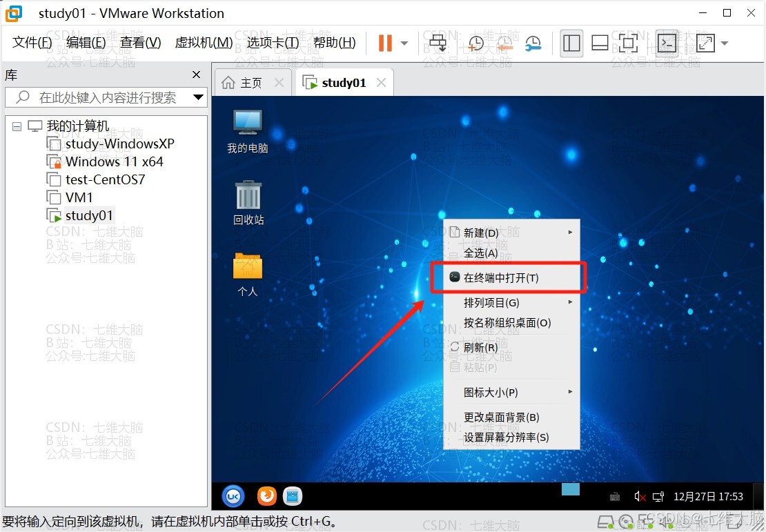Open the dropdown next to stretch icon

coord(725,43)
